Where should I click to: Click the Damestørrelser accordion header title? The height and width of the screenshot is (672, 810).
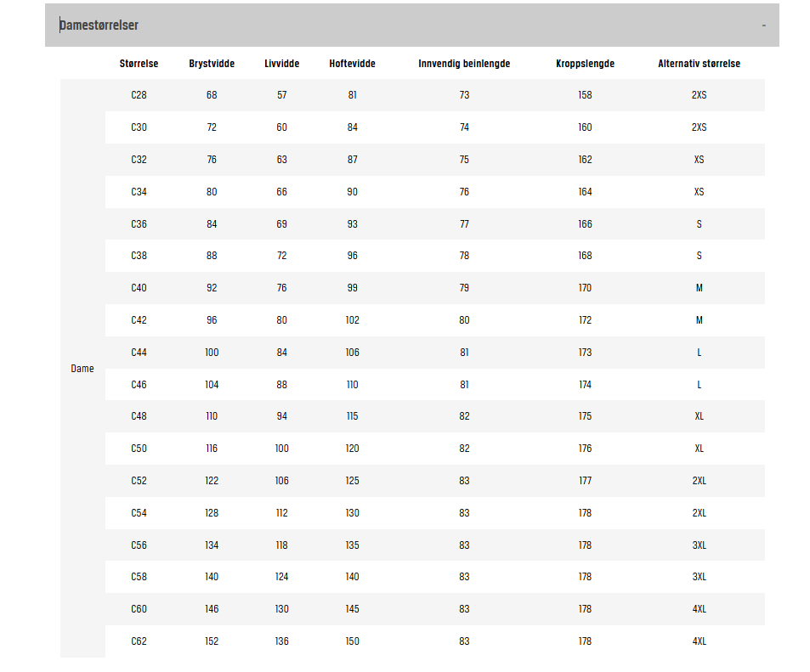click(x=99, y=25)
